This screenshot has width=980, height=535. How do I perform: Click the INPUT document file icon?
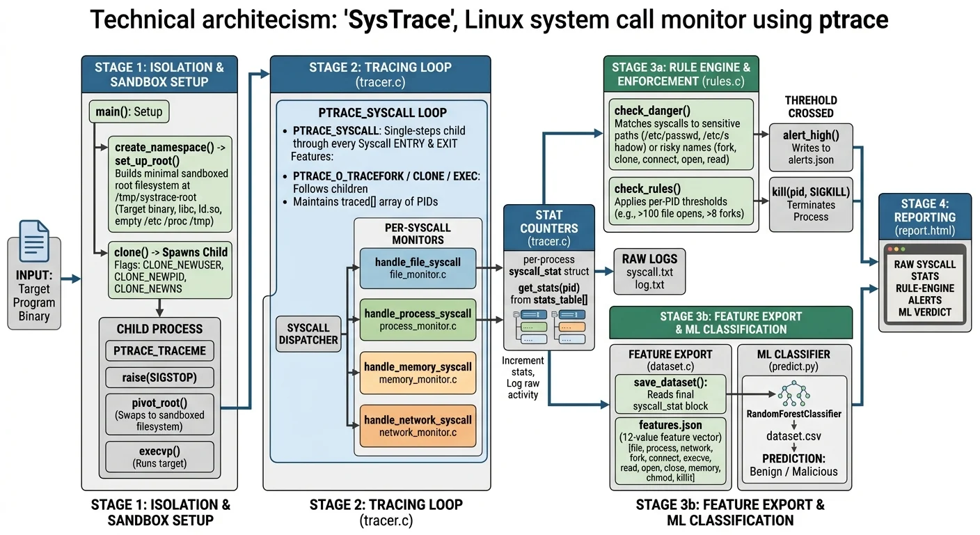(34, 241)
